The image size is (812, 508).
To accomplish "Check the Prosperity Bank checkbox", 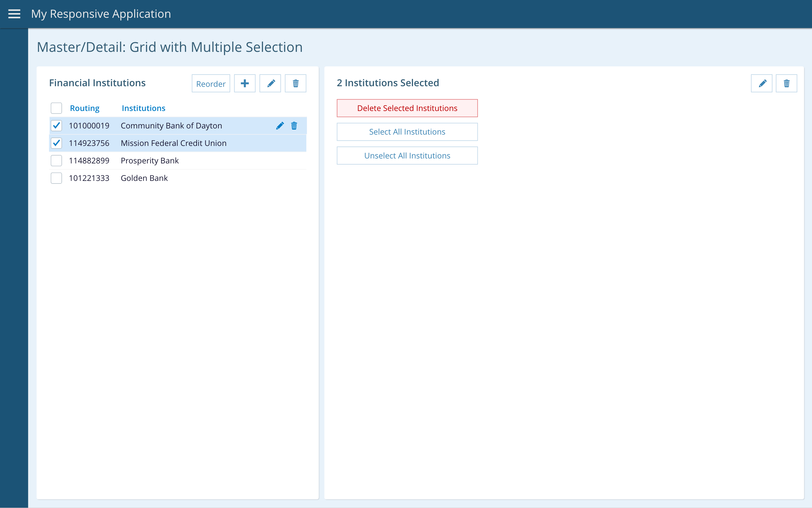I will [57, 160].
